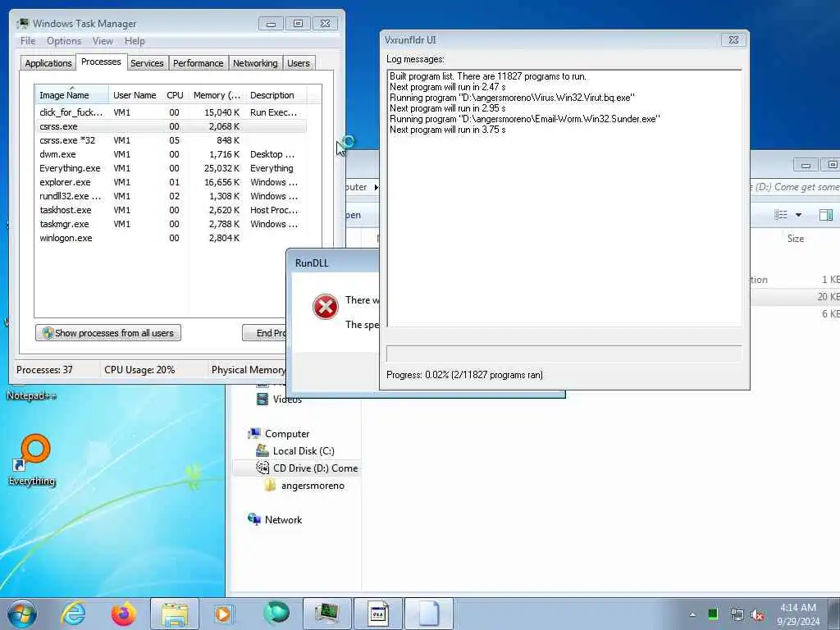Open Windows Explorer taskbar button

[175, 614]
